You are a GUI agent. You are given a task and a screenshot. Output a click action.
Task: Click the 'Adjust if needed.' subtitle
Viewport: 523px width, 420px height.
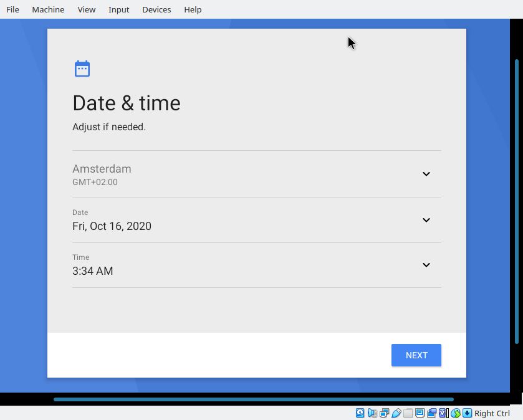point(109,127)
